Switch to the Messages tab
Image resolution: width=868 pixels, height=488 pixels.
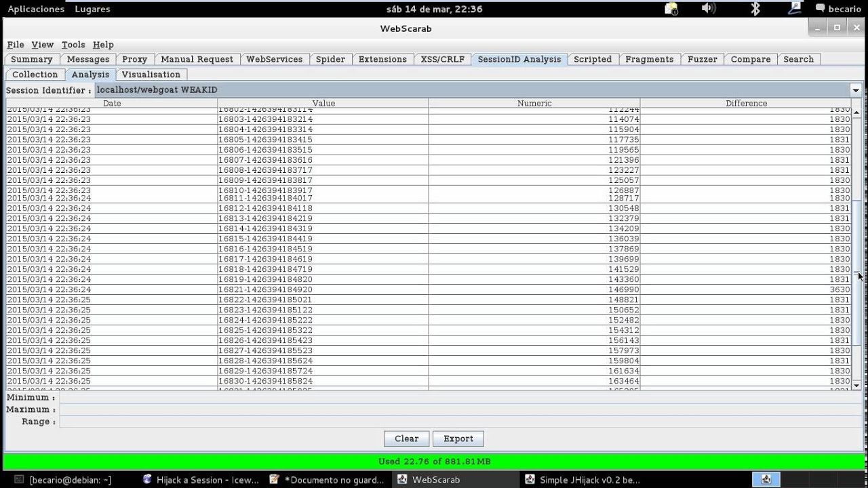[x=88, y=59]
